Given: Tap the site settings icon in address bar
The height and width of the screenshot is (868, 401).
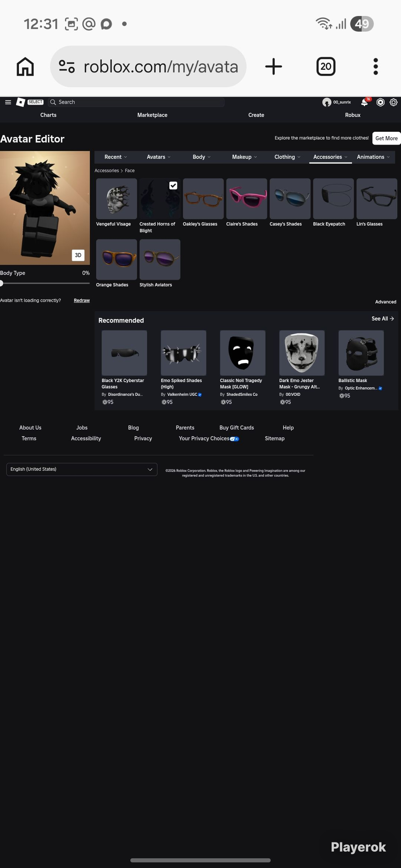Looking at the screenshot, I should point(67,66).
